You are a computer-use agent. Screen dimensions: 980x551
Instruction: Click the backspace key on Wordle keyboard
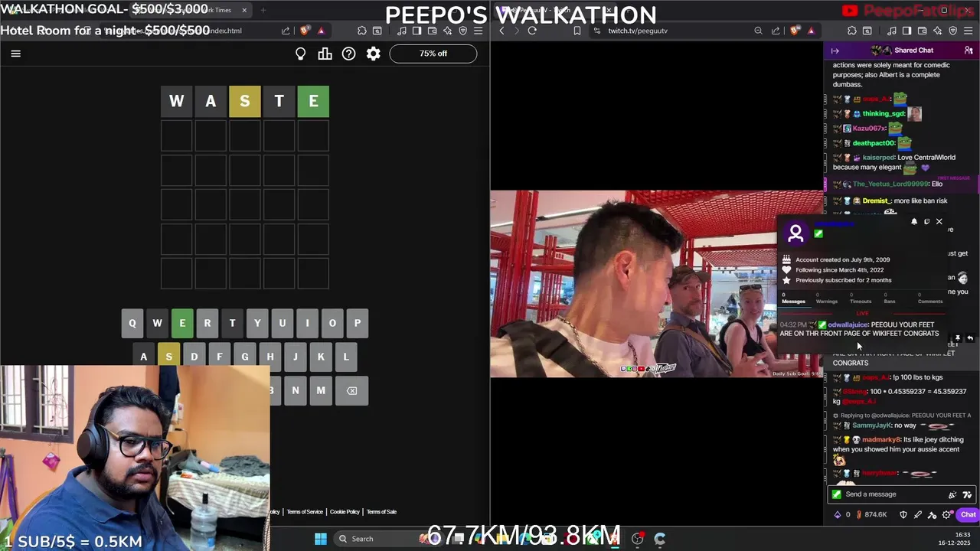coord(351,390)
